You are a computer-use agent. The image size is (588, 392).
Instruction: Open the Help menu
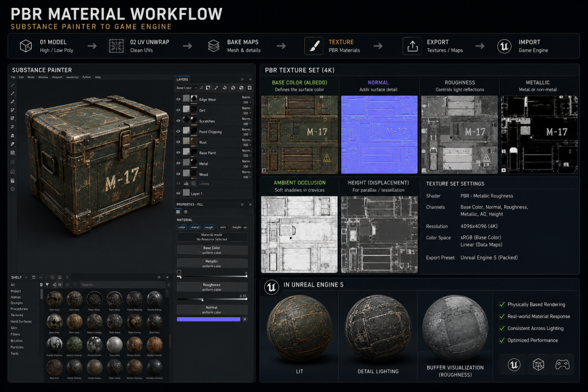(x=98, y=77)
